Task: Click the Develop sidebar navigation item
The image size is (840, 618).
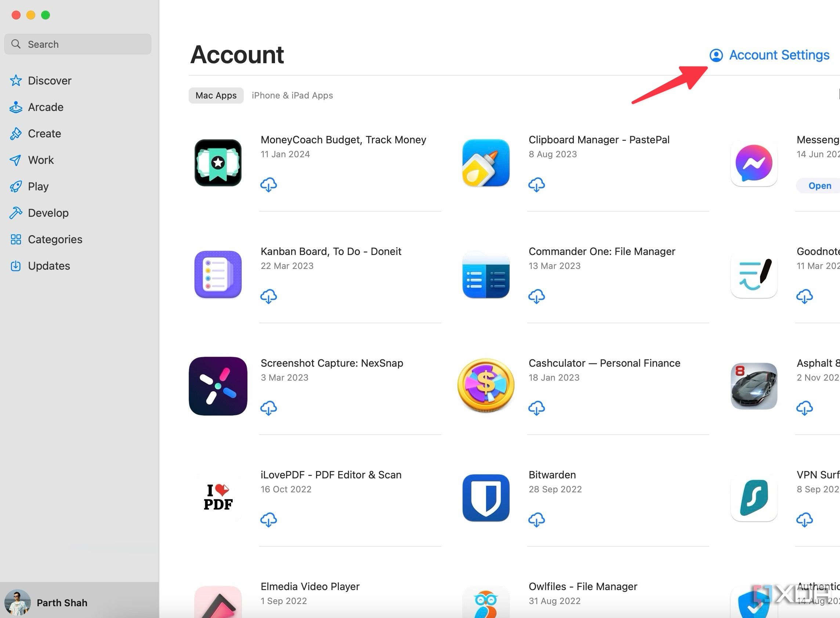Action: pos(48,213)
